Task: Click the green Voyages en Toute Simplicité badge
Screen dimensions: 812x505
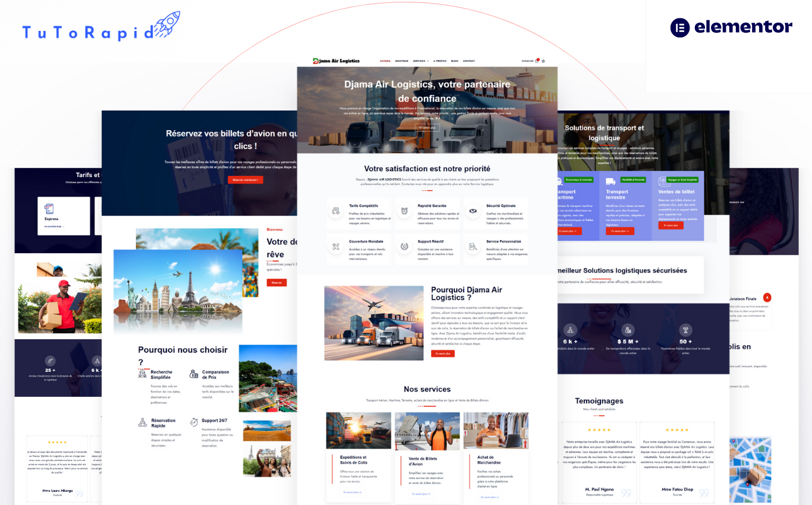Action: tap(682, 179)
